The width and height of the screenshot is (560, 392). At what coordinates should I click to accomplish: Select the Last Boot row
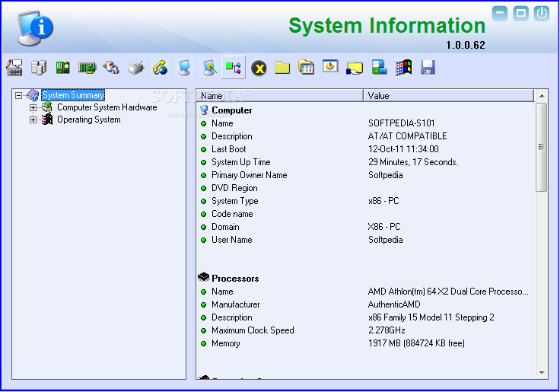coord(366,149)
